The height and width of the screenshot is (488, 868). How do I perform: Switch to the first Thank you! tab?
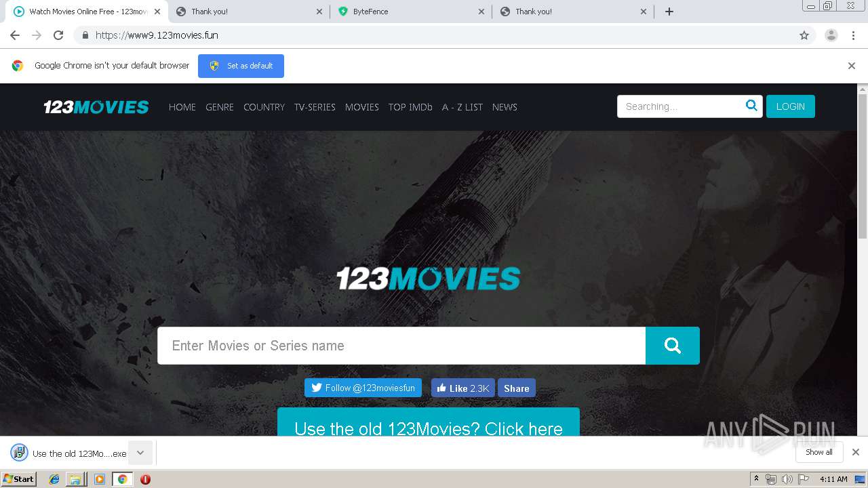tap(249, 12)
